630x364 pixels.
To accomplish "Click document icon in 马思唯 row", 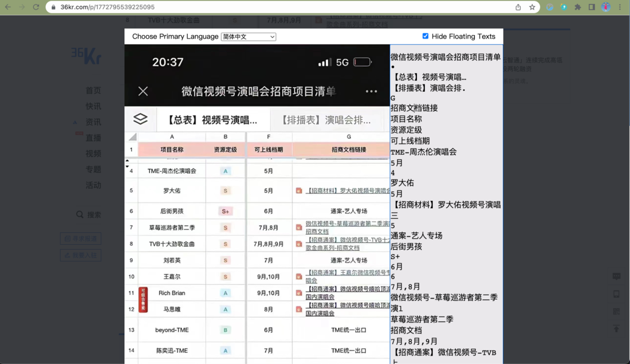I will coord(299,309).
